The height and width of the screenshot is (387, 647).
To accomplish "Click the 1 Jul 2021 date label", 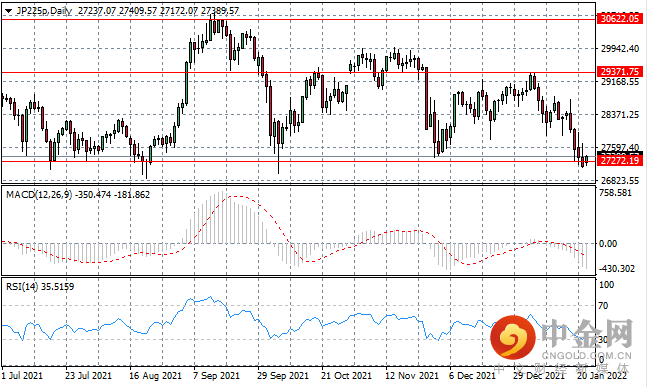I will click(x=22, y=376).
